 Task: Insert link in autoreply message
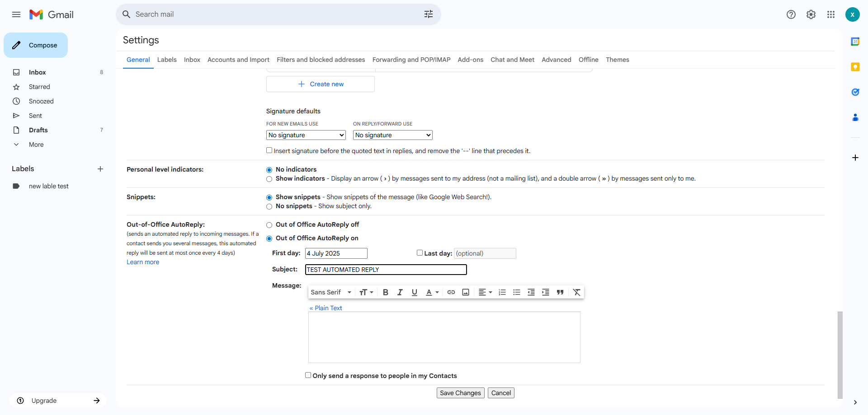tap(451, 292)
